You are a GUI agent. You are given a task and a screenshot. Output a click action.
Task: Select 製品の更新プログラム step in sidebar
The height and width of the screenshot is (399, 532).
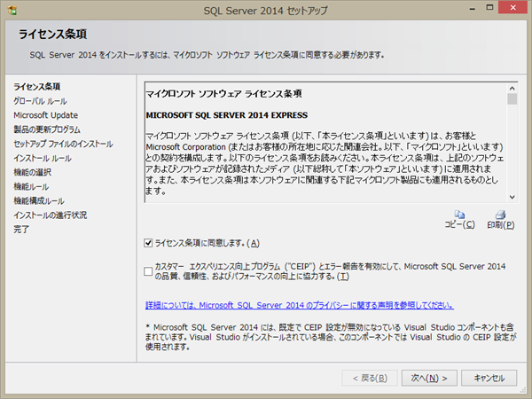[46, 129]
